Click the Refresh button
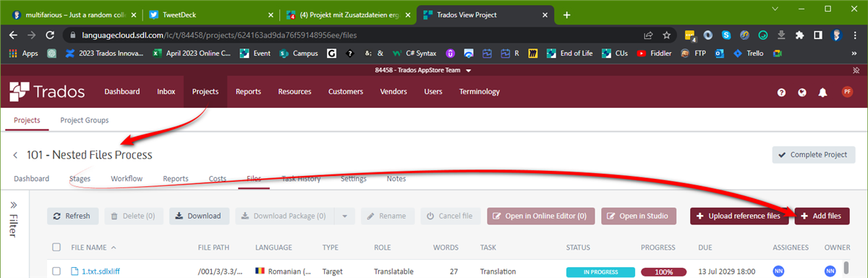 72,216
